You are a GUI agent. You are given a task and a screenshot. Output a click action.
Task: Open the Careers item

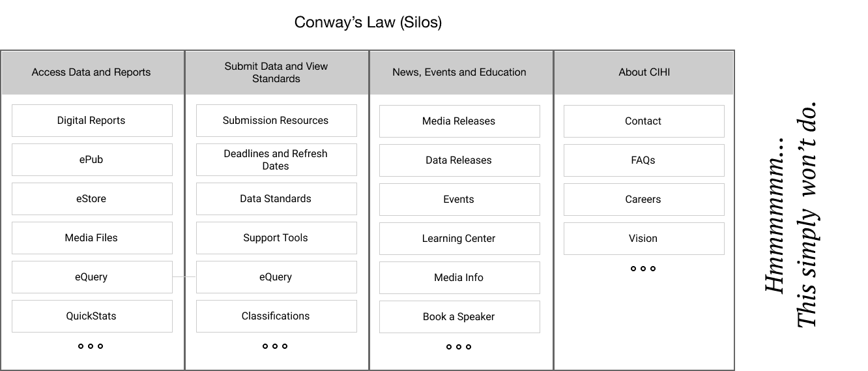point(644,200)
